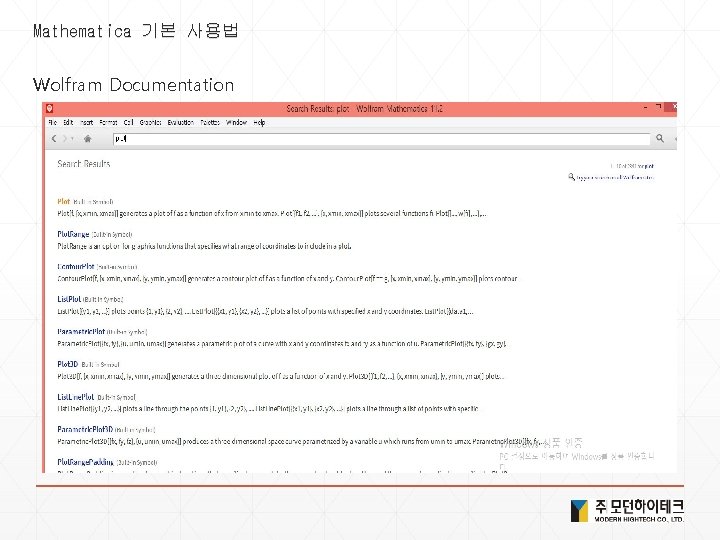Open the Edit menu
This screenshot has width=720, height=540.
(68, 123)
